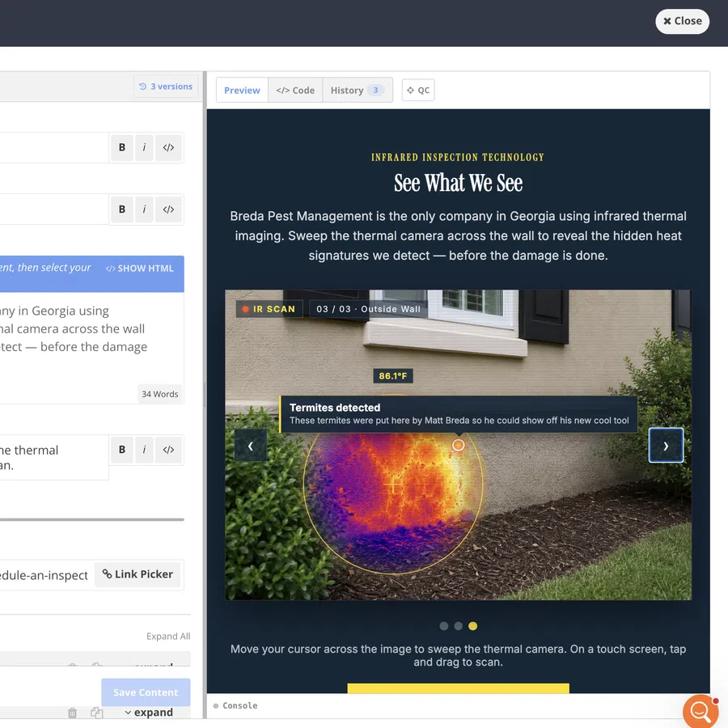Open the QC crosshair tool
The height and width of the screenshot is (728, 728).
click(x=418, y=90)
